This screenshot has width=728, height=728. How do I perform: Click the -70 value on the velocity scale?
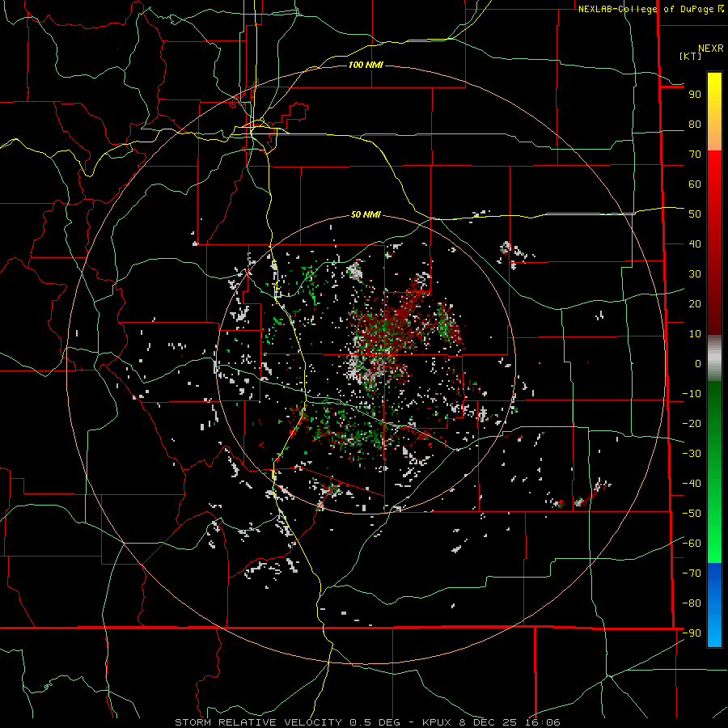point(692,573)
